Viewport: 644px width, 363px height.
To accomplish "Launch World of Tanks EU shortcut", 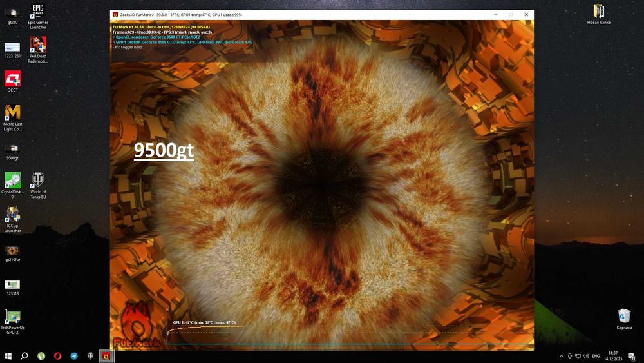I will point(38,186).
